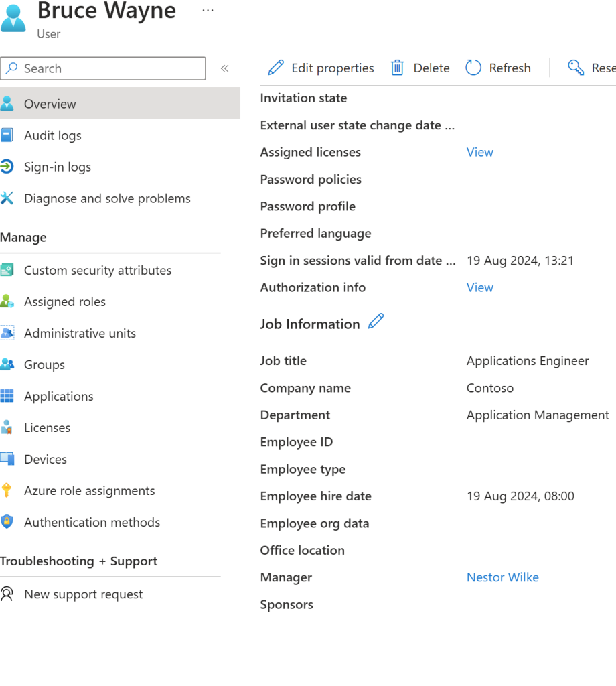Click the Diagnose and solve problems wrench icon
The height and width of the screenshot is (686, 616).
pyautogui.click(x=7, y=198)
